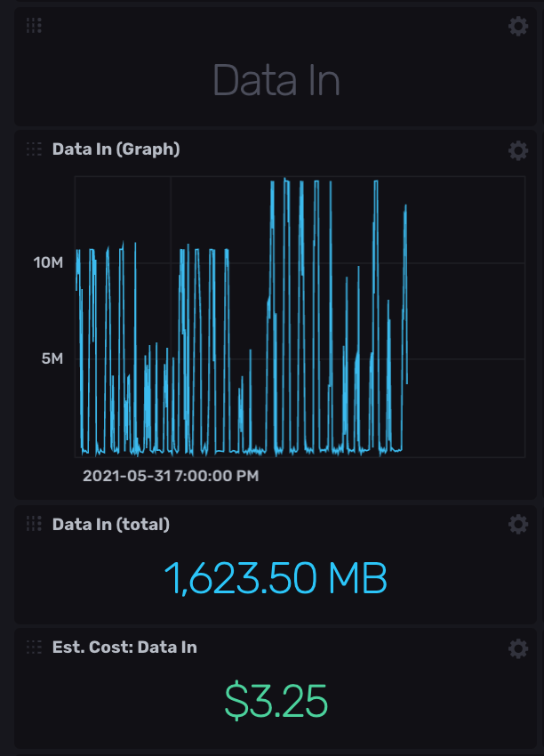Click the 2021-05-31 7:00:00 PM timestamp label

point(171,476)
